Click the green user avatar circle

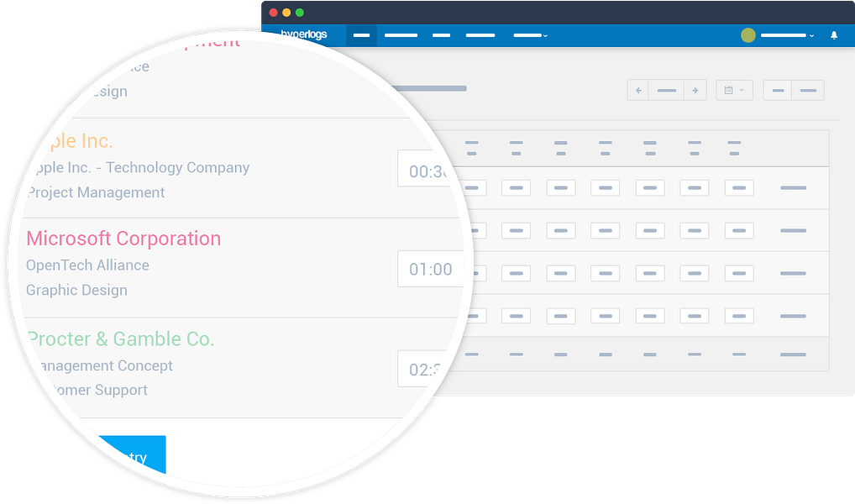click(x=747, y=35)
